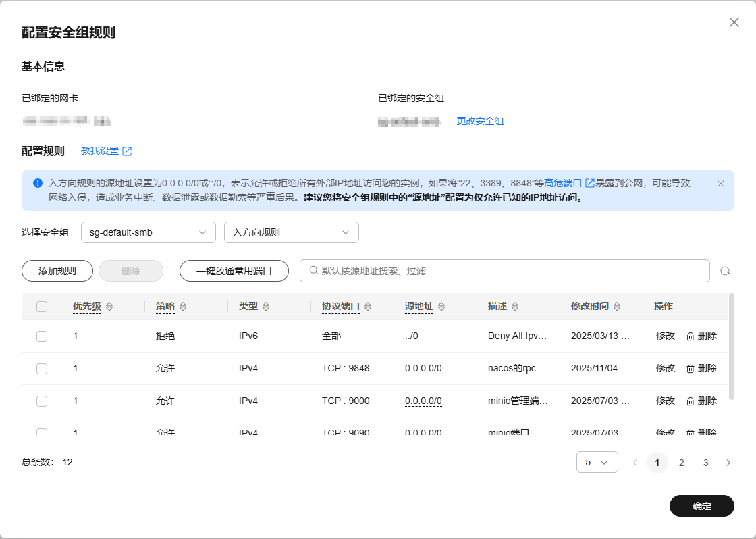Click the search magnifier icon
The width and height of the screenshot is (756, 539).
point(313,271)
